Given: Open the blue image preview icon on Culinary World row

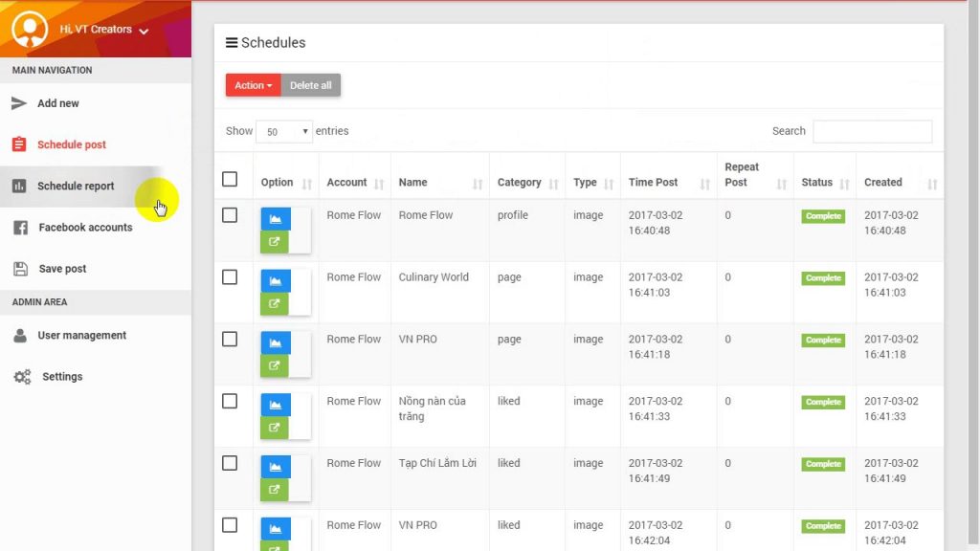Looking at the screenshot, I should 276,281.
